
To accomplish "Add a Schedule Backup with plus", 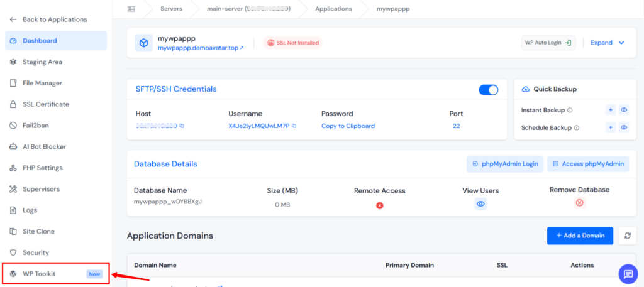I will 611,127.
